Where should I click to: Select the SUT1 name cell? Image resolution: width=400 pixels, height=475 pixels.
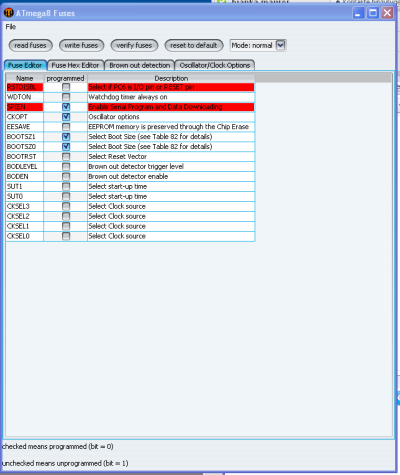(x=25, y=187)
